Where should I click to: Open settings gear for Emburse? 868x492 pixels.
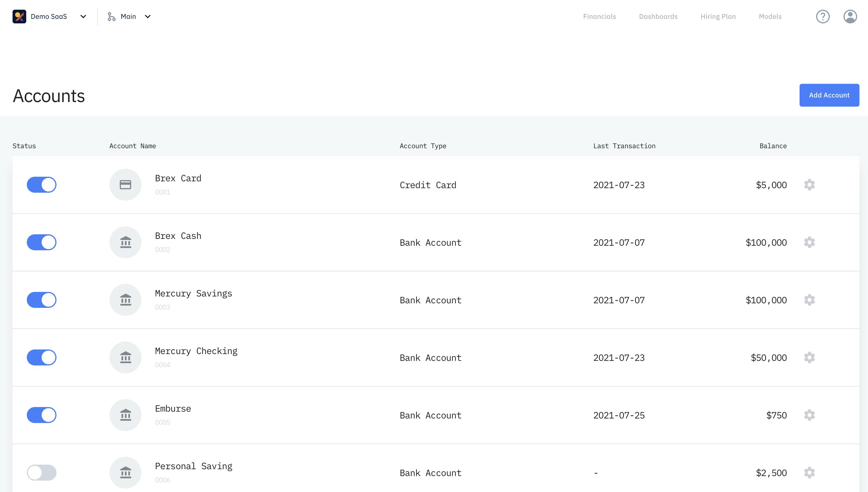point(810,415)
